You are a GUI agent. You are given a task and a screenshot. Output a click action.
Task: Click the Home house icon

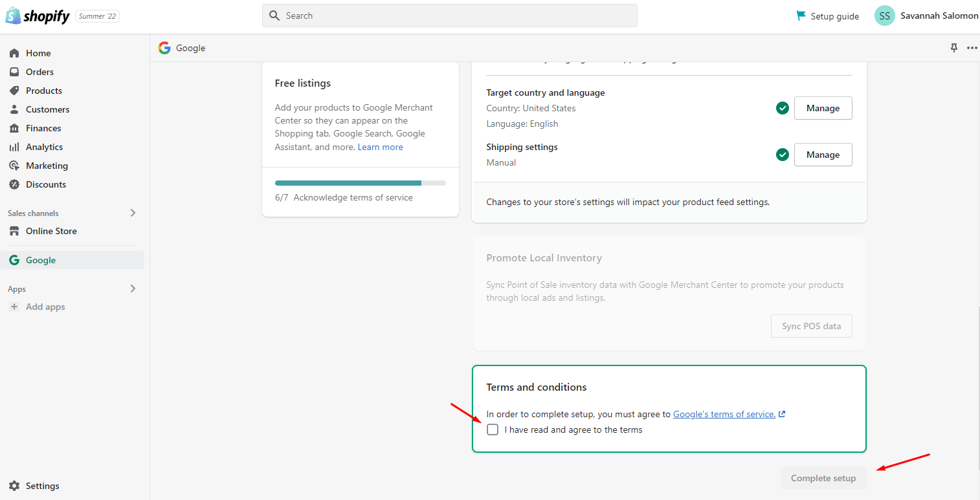14,53
